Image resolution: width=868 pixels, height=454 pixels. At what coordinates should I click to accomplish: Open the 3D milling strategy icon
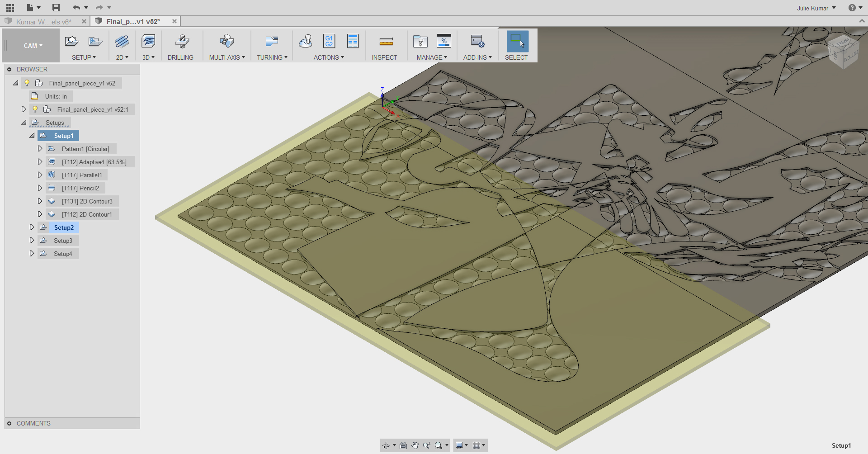148,42
